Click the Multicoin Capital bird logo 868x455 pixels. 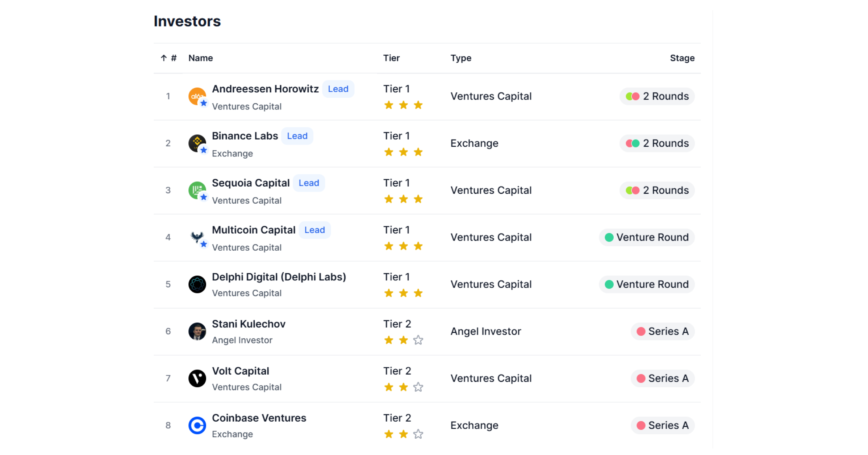pyautogui.click(x=197, y=237)
